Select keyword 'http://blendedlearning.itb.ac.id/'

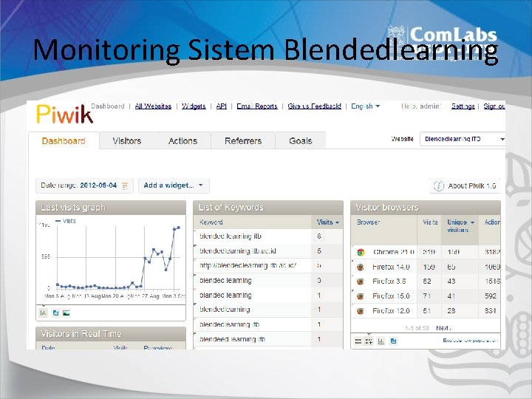(x=268, y=266)
